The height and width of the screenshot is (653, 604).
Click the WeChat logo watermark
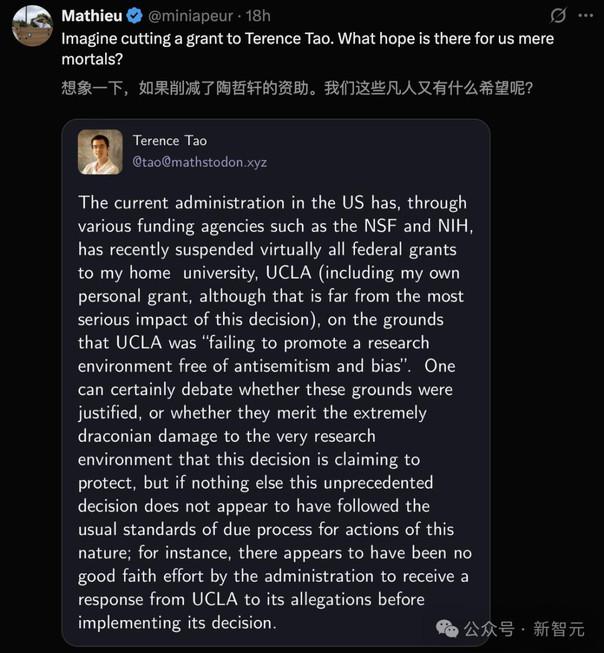pos(447,628)
